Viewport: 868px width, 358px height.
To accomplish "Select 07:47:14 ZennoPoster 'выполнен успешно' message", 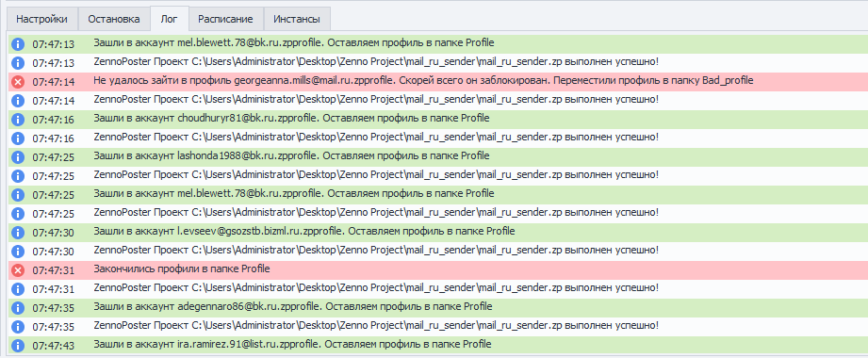I will coord(376,99).
